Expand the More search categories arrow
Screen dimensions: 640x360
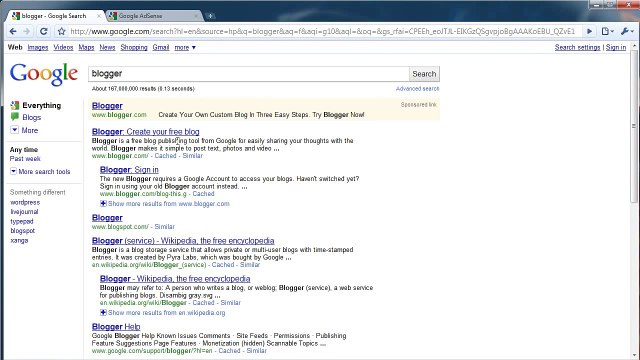(14, 130)
